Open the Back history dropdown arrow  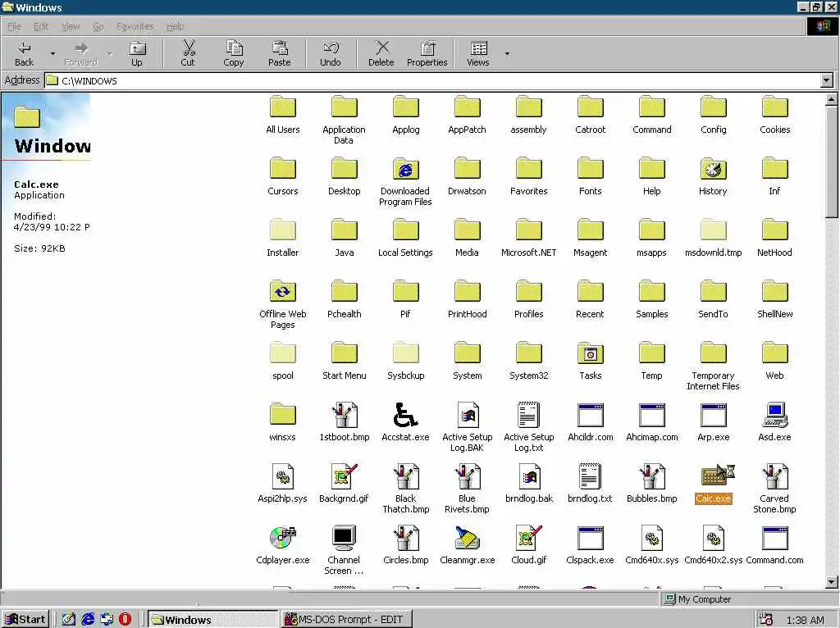coord(52,53)
